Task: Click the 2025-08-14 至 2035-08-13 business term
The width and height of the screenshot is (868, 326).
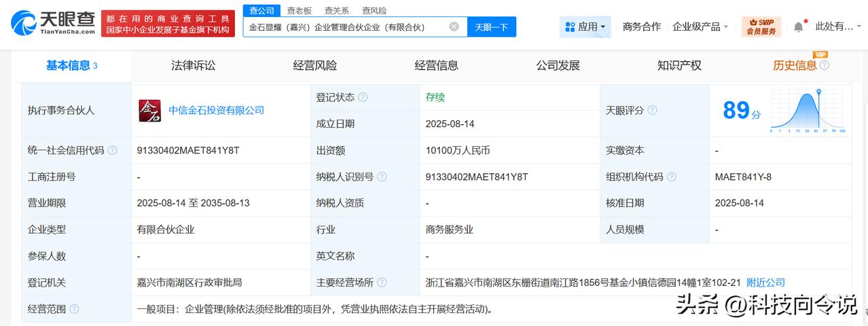Action: click(194, 203)
